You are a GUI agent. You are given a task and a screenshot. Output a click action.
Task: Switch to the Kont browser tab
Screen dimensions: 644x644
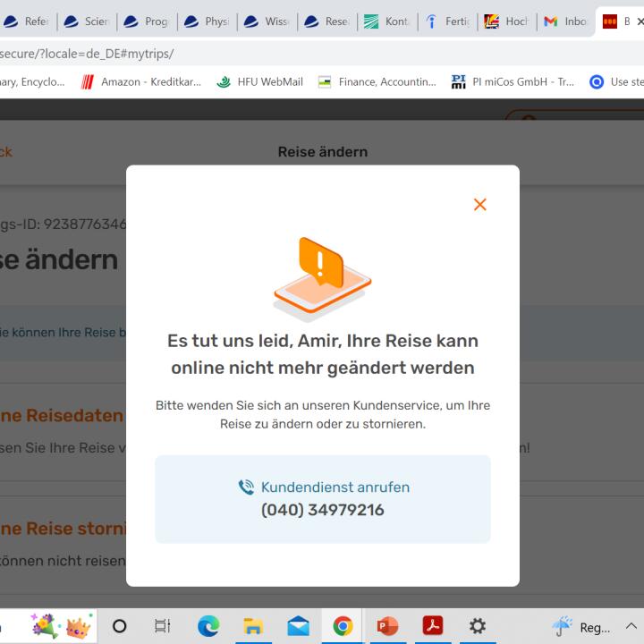click(387, 21)
